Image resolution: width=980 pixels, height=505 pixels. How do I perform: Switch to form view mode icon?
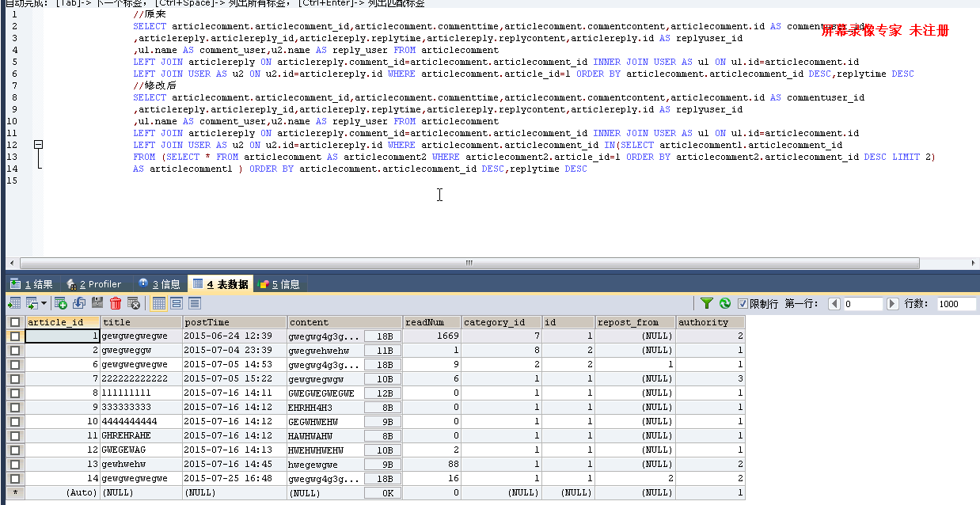point(177,303)
